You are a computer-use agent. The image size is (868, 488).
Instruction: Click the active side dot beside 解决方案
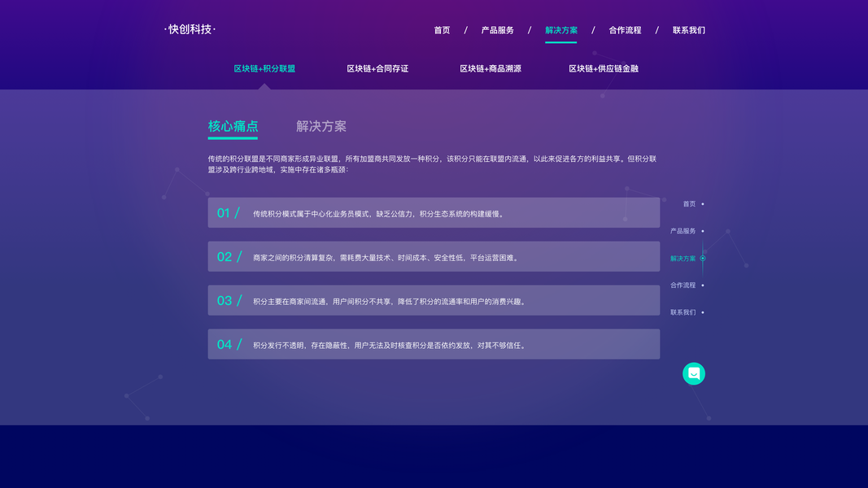[x=703, y=259]
